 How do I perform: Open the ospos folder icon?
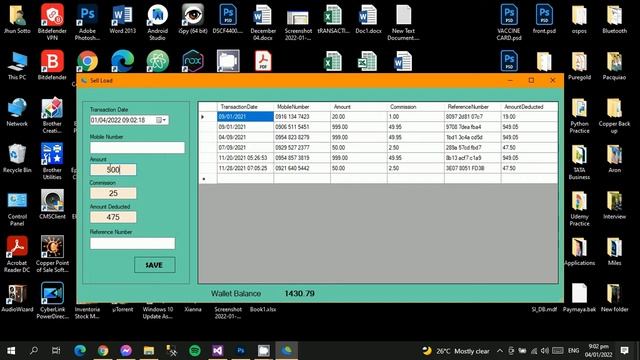click(x=579, y=19)
